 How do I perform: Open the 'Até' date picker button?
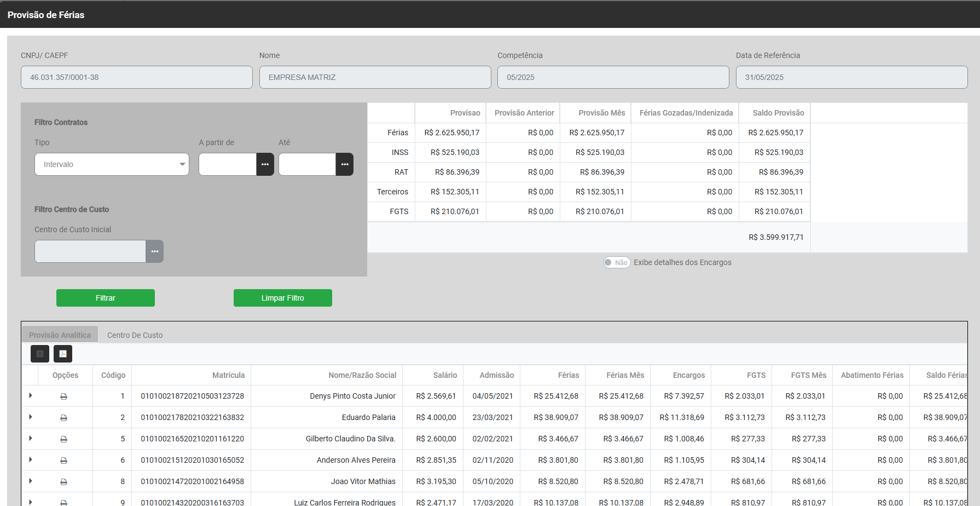click(x=344, y=164)
